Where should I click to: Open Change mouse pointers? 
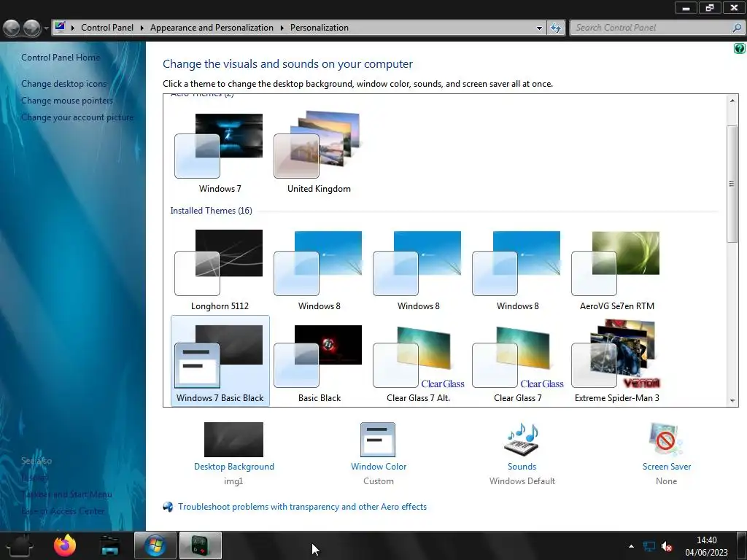(67, 101)
